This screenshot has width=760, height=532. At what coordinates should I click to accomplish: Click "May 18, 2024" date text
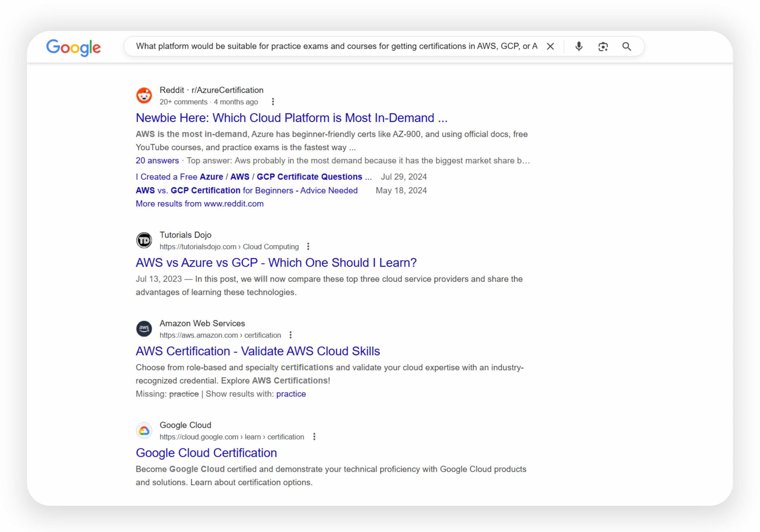pyautogui.click(x=401, y=190)
